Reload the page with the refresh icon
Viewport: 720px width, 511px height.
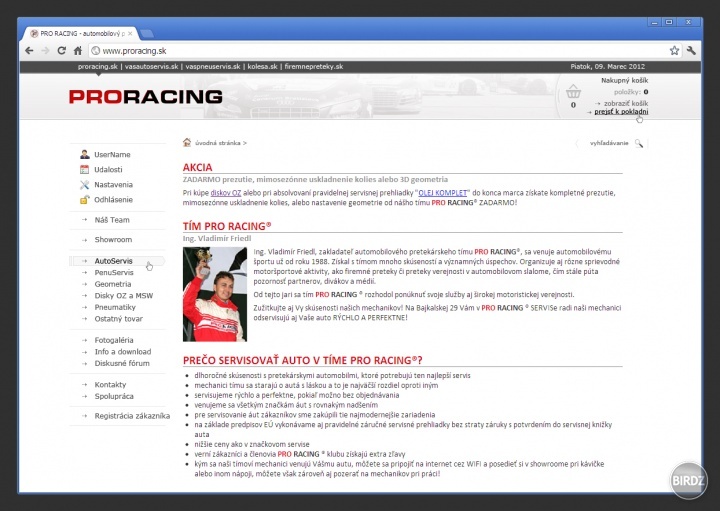click(x=62, y=51)
